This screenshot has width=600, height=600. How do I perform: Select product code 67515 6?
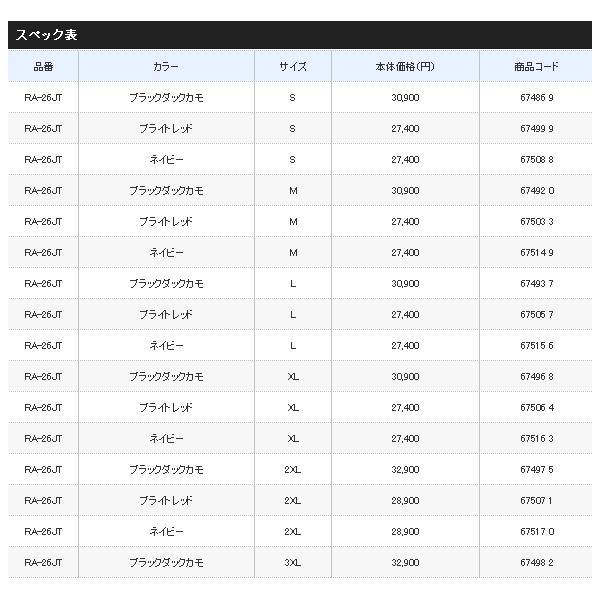click(536, 346)
